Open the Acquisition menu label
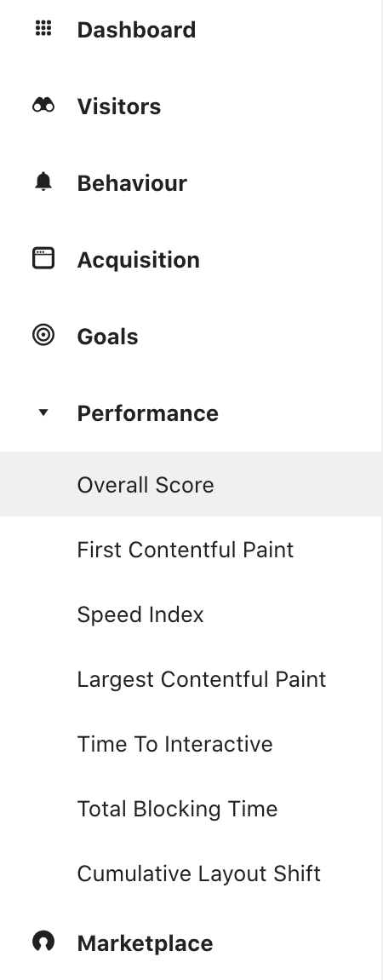Screen dimensions: 383x980 click(x=139, y=260)
